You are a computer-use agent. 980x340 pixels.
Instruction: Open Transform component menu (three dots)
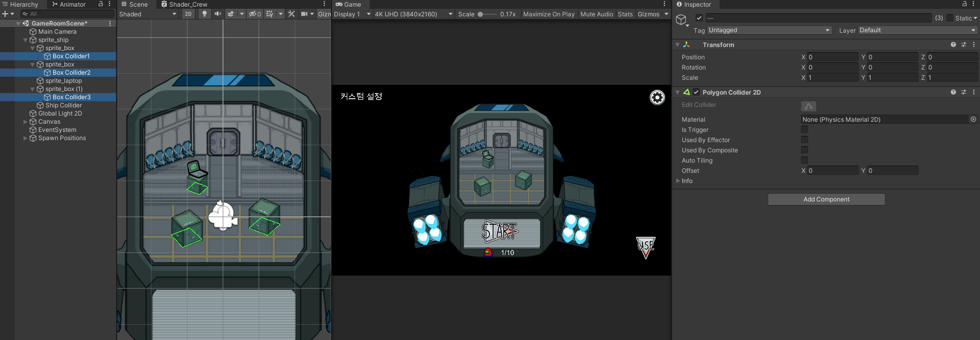coord(974,44)
